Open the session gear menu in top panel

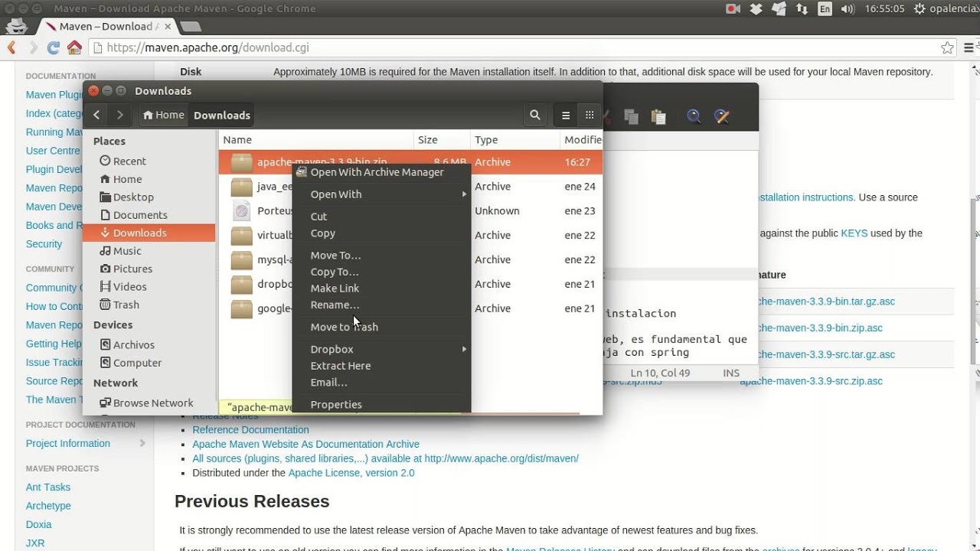tap(919, 9)
